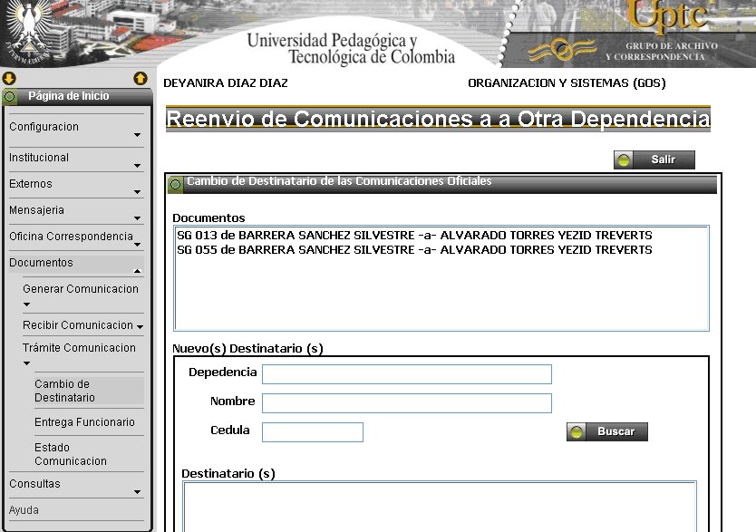Click ORGANIZACION Y SISTEMAS (GOS) text
Image resolution: width=756 pixels, height=532 pixels.
click(x=567, y=82)
